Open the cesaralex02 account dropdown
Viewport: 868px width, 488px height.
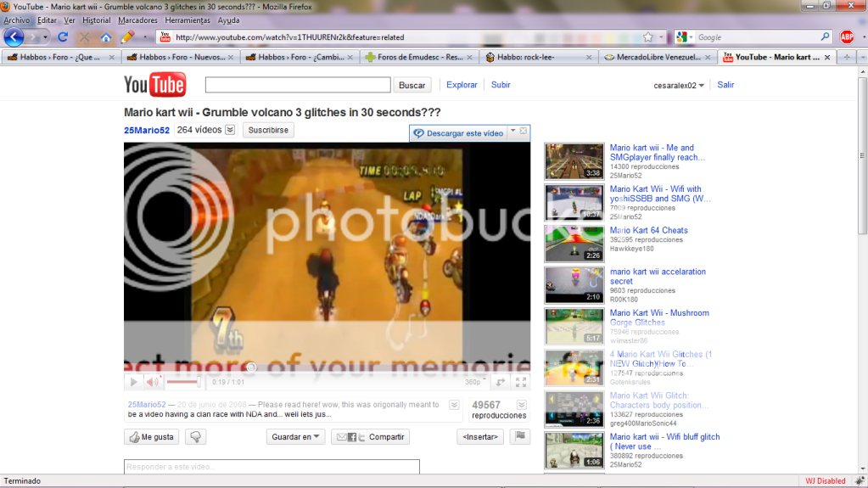point(679,86)
